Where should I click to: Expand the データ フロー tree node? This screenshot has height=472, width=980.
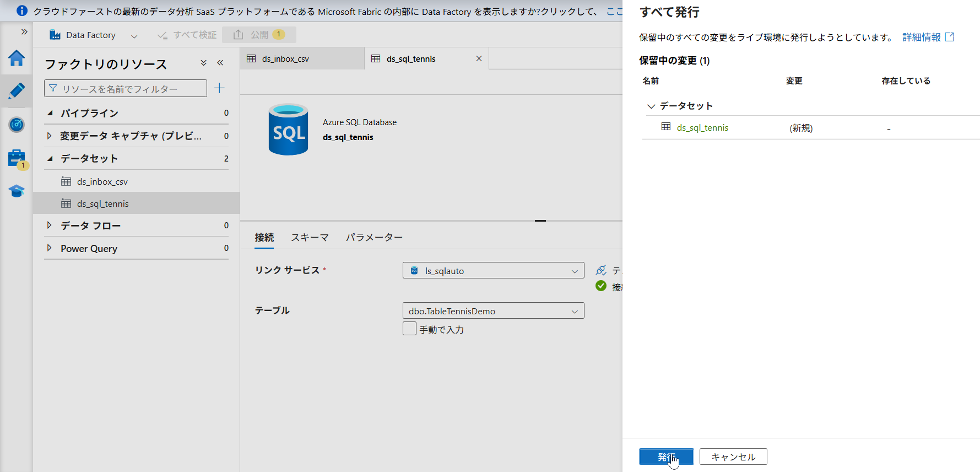(x=50, y=226)
